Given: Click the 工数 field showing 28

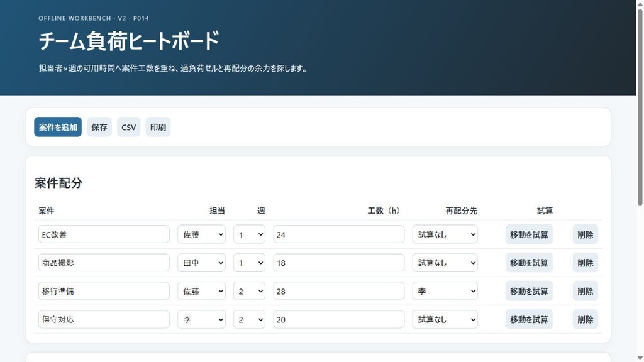Looking at the screenshot, I should point(339,291).
